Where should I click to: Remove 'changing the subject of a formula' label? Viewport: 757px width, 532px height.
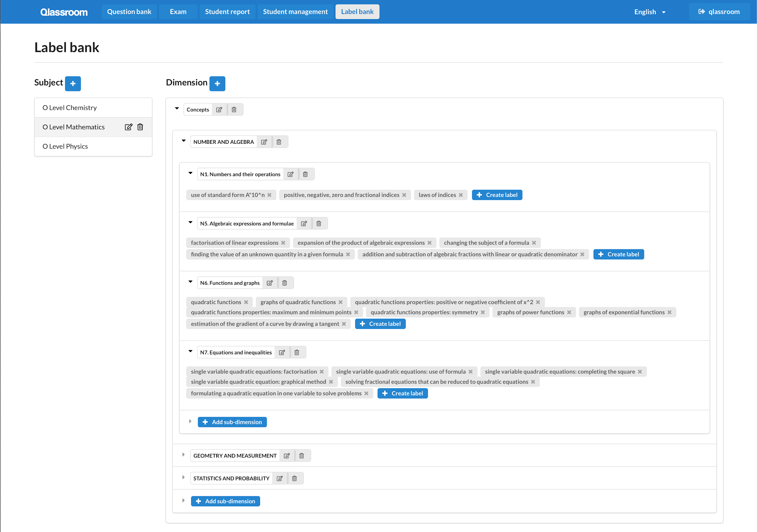pos(534,243)
